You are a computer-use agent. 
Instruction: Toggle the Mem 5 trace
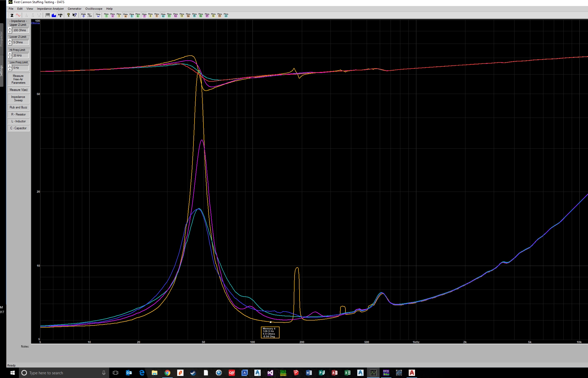coord(132,15)
